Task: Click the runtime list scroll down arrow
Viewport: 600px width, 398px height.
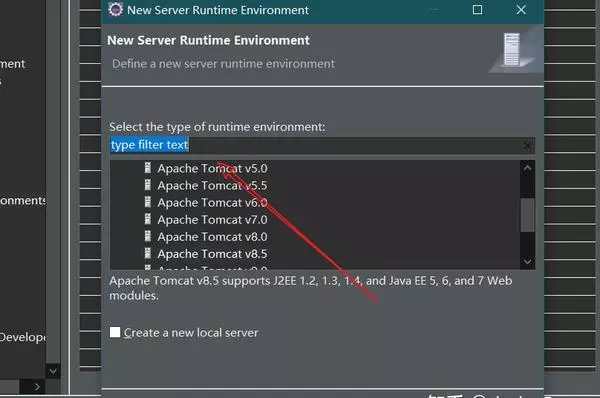Action: (x=527, y=262)
